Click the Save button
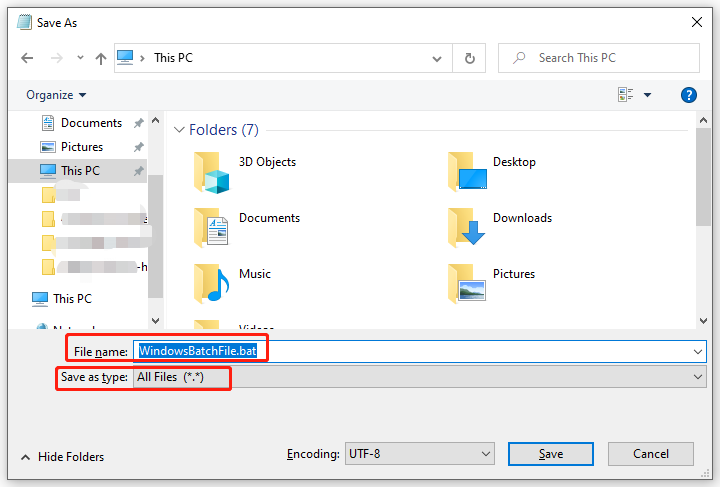Viewport: 720px width, 487px height. 551,454
